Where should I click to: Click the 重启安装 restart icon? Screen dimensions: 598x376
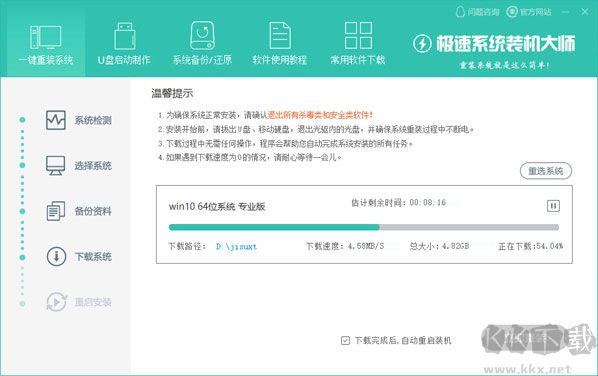coord(56,302)
